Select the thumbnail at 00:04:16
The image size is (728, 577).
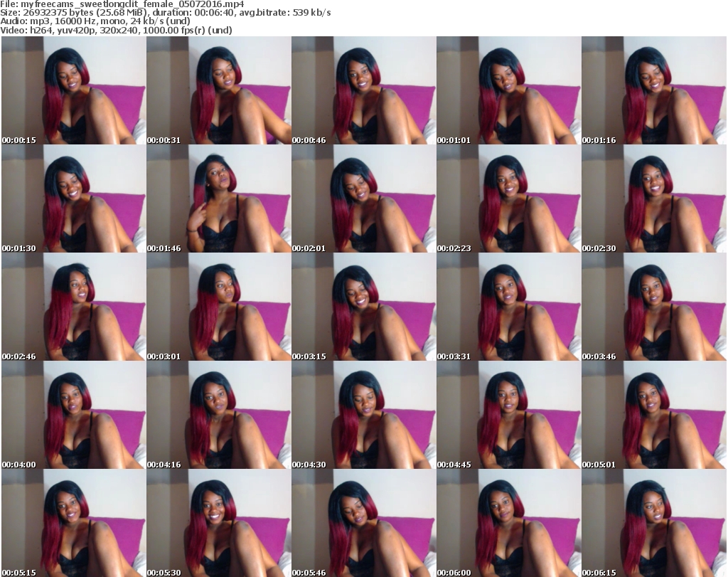coord(219,415)
